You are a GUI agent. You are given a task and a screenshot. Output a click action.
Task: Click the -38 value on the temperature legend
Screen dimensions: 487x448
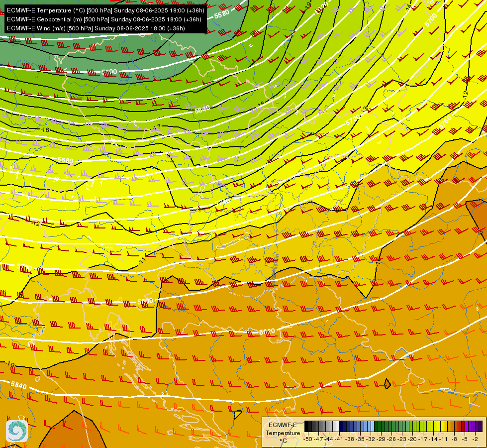click(x=350, y=439)
